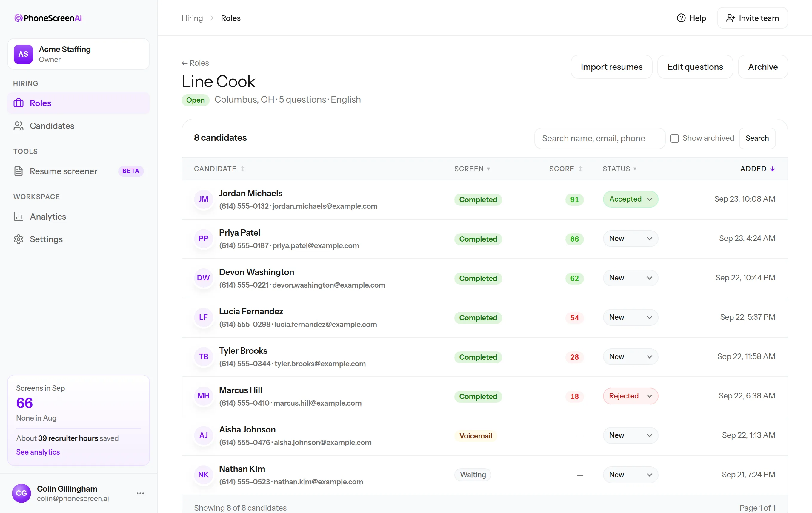The width and height of the screenshot is (812, 513).
Task: Select Roles in the top breadcrumb
Action: pos(231,18)
